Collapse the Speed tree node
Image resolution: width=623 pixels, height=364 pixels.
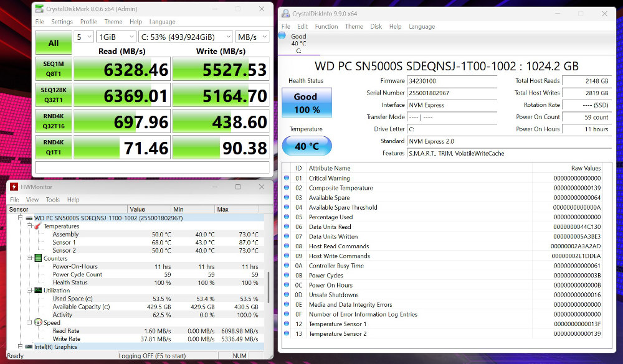coord(29,322)
